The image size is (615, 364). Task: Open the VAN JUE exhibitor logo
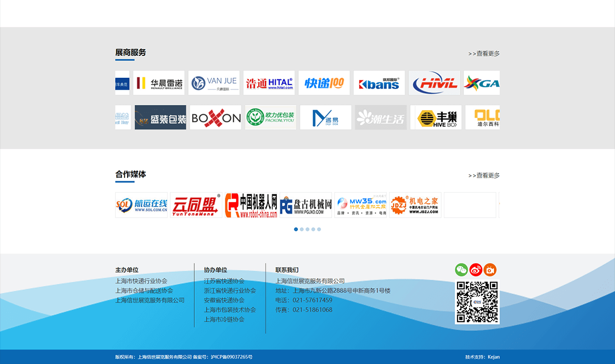(x=214, y=83)
